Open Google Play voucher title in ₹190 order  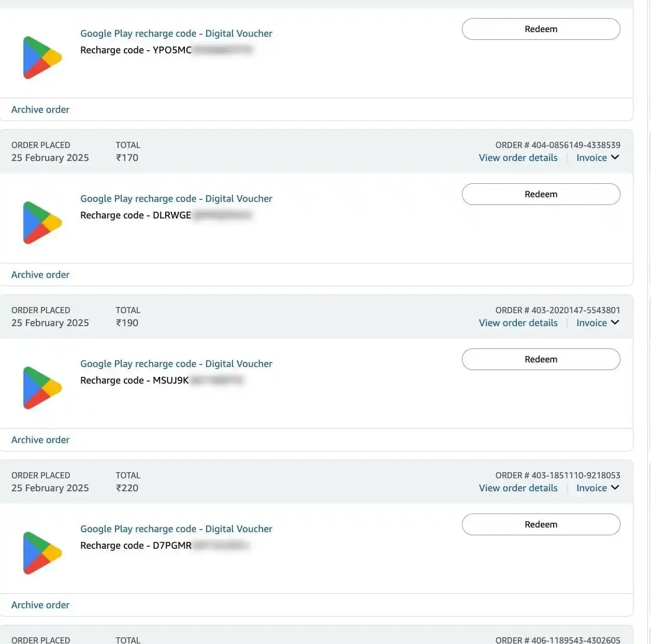pos(176,364)
